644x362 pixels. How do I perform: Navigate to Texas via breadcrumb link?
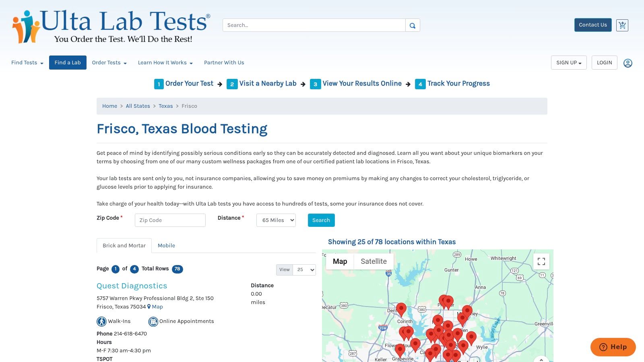point(165,106)
